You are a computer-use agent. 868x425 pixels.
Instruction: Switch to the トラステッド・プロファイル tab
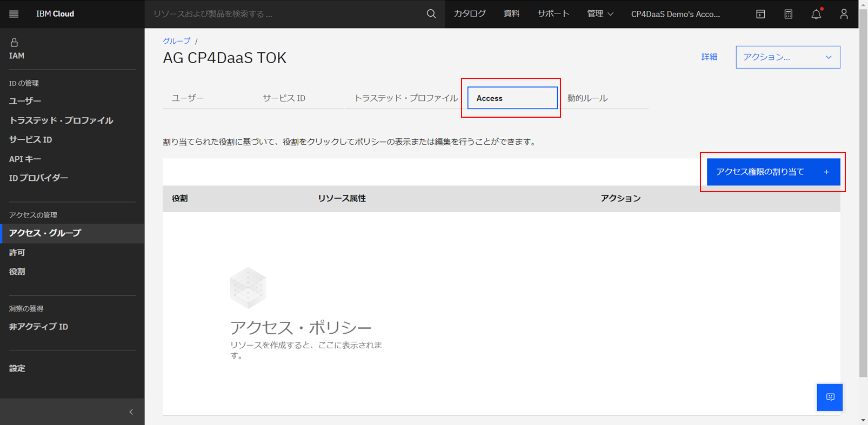[405, 98]
